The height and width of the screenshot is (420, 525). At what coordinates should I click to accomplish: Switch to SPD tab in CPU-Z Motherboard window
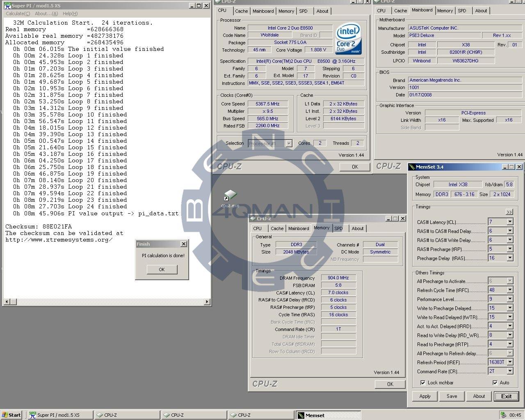click(x=462, y=11)
